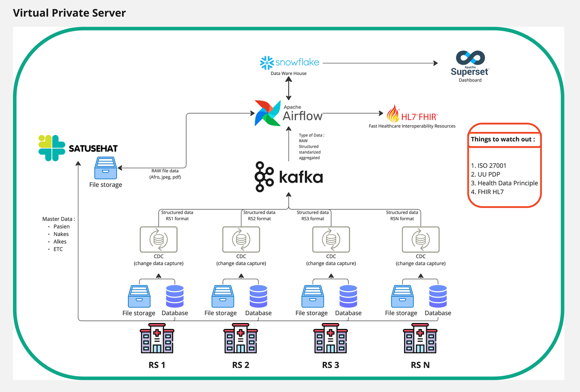Click the 'Things to watch out :' heading
The image size is (580, 392).
pyautogui.click(x=503, y=139)
